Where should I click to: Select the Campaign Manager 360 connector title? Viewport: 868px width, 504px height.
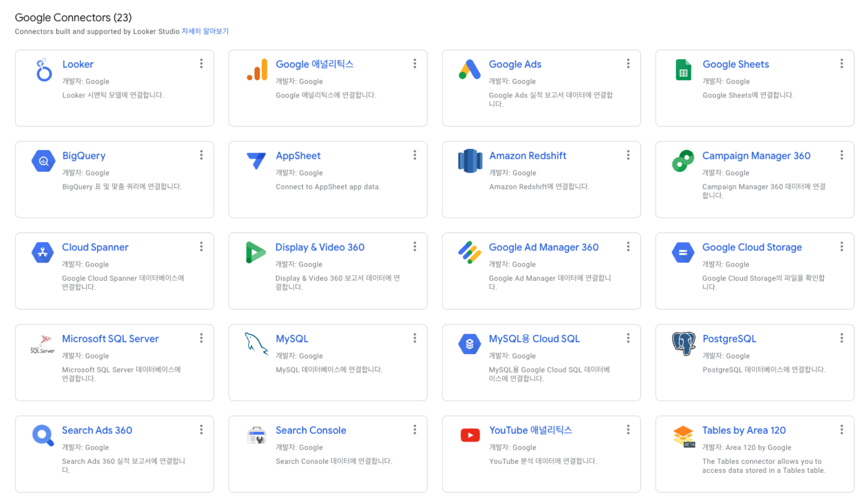756,156
